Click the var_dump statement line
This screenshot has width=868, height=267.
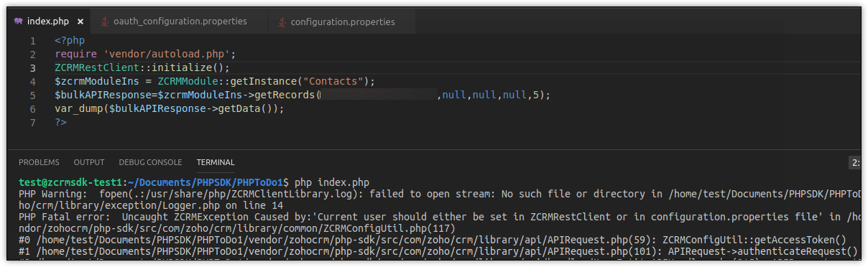coord(170,108)
